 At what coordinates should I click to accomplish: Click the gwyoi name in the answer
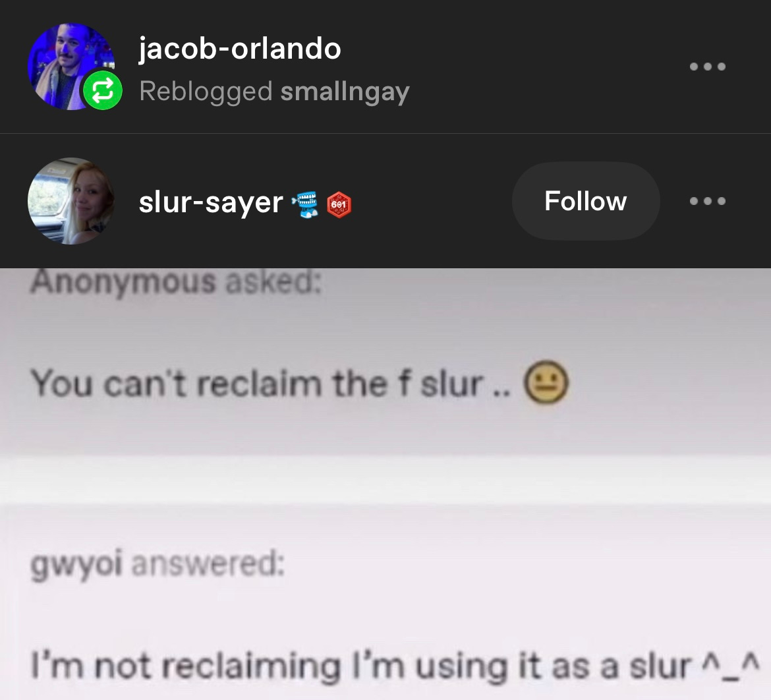point(76,564)
